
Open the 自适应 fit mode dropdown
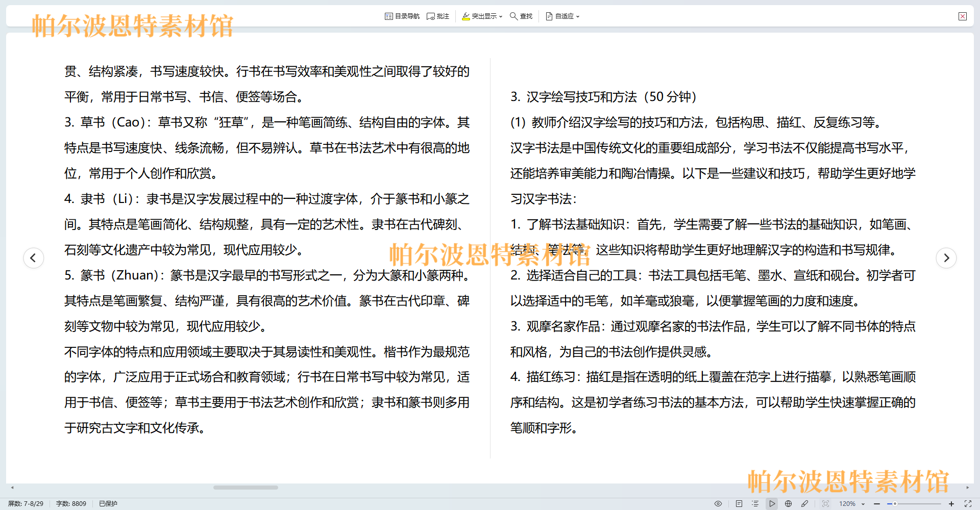[562, 16]
